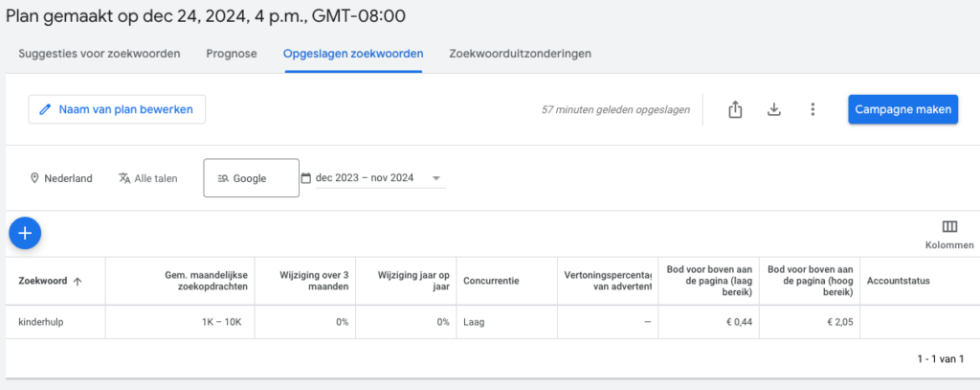Open the Kolommen columns icon
This screenshot has width=980, height=390.
tap(949, 227)
